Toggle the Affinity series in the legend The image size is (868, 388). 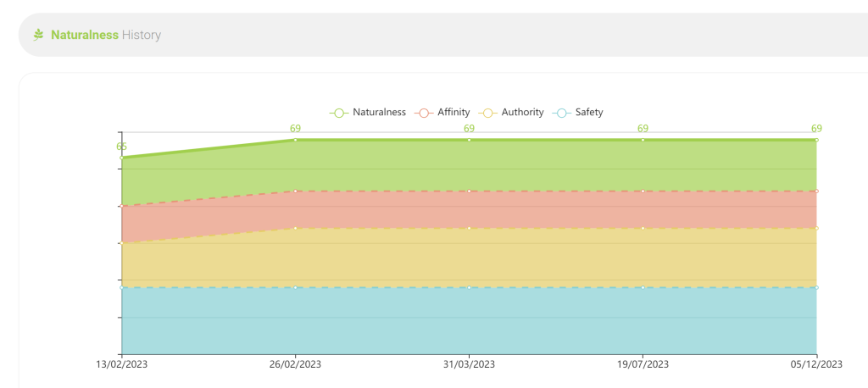point(453,112)
